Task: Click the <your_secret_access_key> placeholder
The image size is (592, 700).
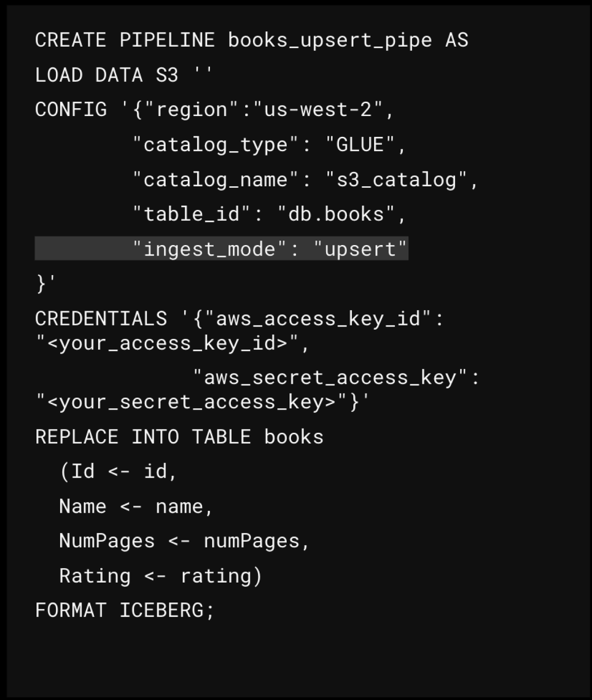Action: (192, 402)
